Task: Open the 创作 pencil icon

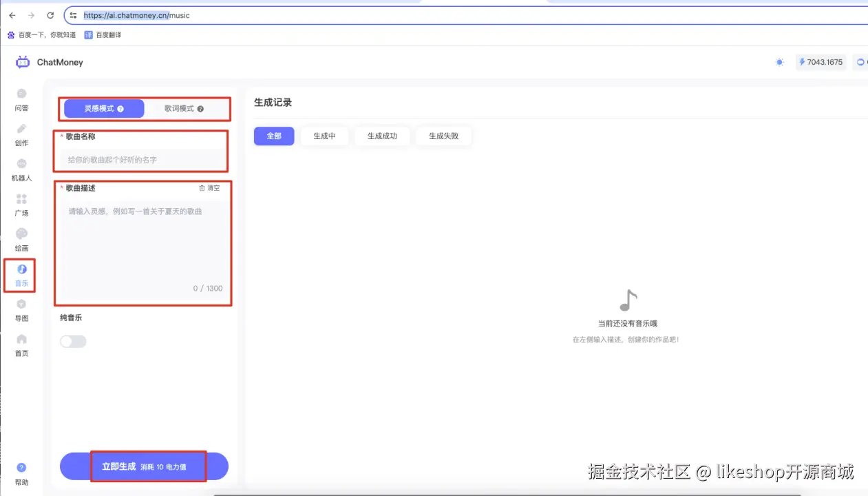Action: [21, 129]
